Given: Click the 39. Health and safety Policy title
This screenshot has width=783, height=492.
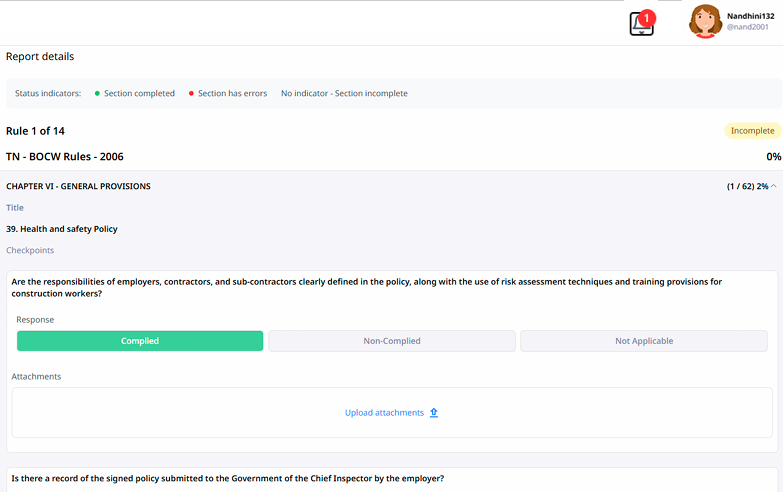Looking at the screenshot, I should pyautogui.click(x=62, y=229).
